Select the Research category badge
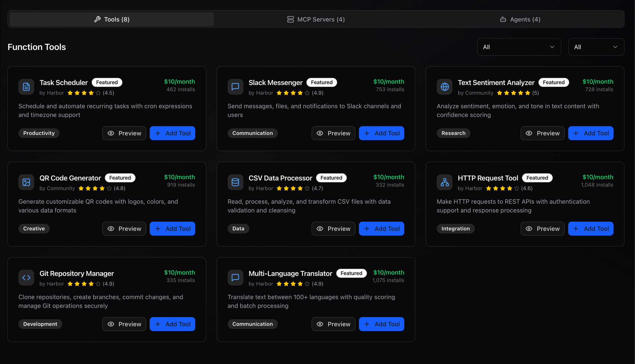This screenshot has width=635, height=364. (x=453, y=133)
